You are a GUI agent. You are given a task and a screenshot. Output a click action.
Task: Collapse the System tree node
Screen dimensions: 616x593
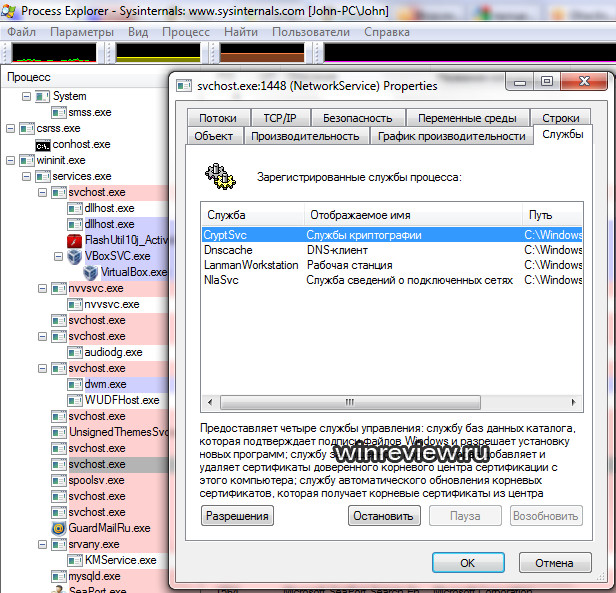click(x=26, y=96)
